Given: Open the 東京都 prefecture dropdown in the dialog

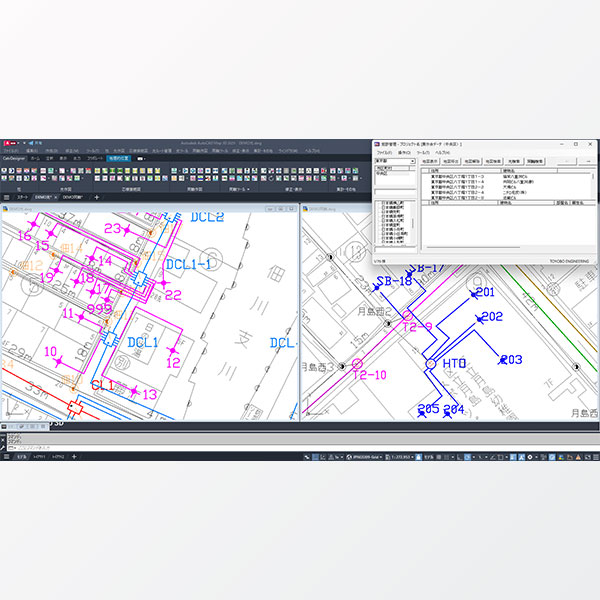Looking at the screenshot, I should pos(395,161).
